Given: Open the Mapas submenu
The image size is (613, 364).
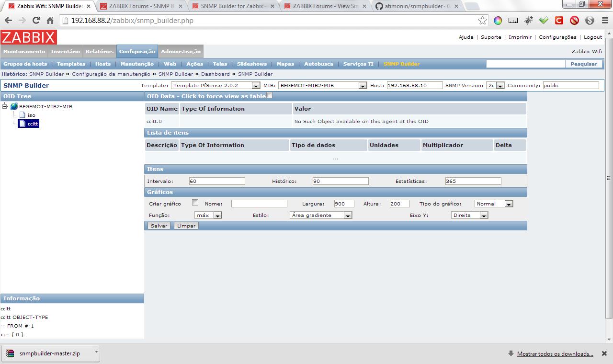Looking at the screenshot, I should click(285, 64).
